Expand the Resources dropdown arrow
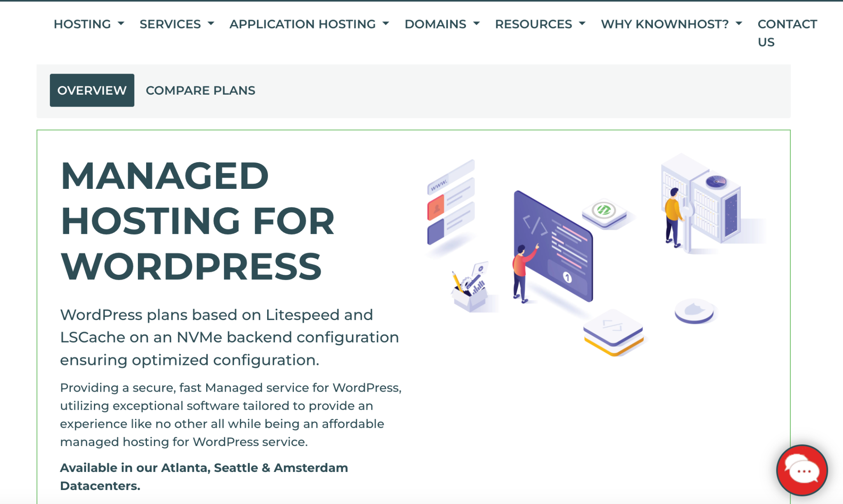 [582, 24]
